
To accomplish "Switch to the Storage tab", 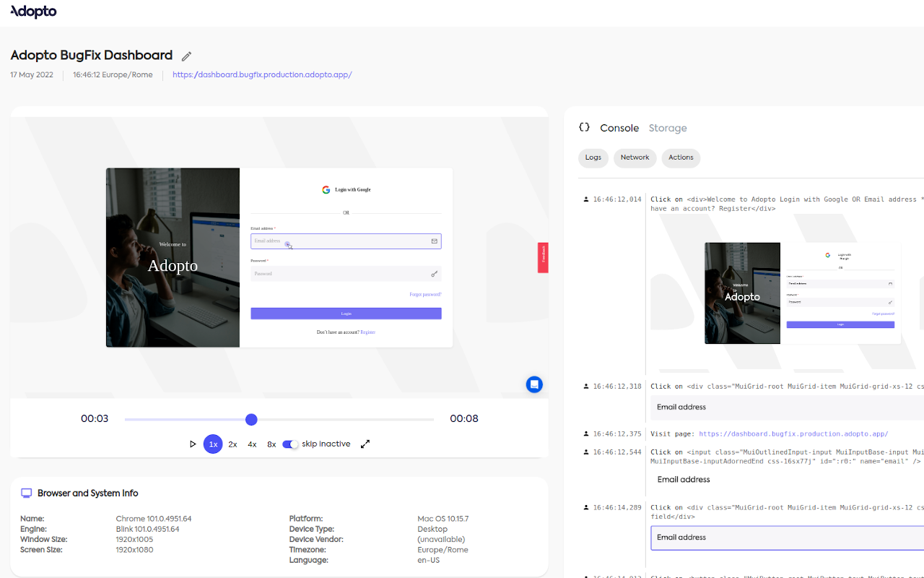I will tap(668, 128).
